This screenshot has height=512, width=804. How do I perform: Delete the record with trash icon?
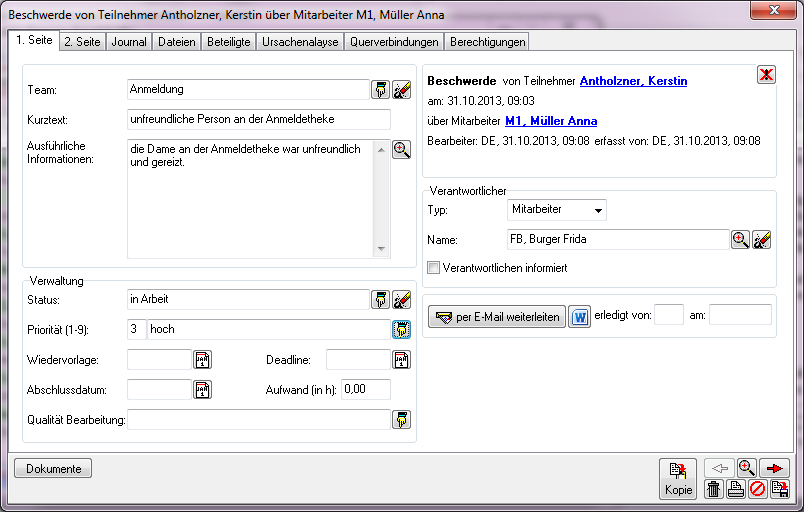pos(713,489)
